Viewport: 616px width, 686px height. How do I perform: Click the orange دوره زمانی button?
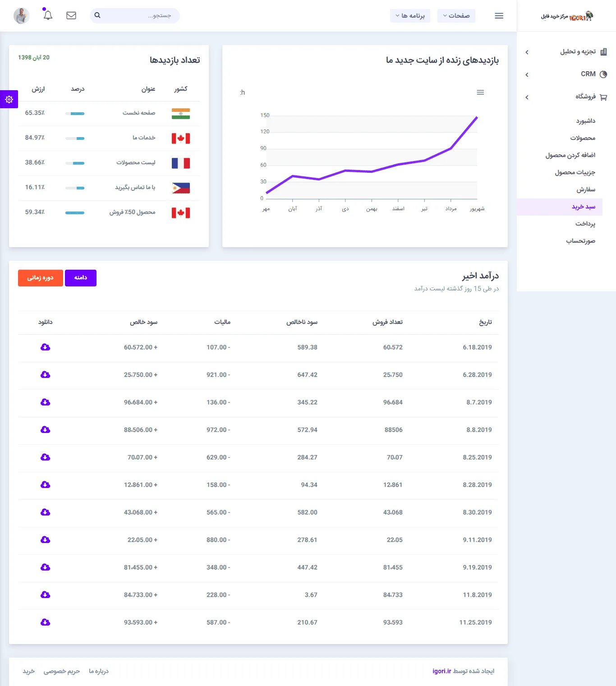(x=41, y=278)
